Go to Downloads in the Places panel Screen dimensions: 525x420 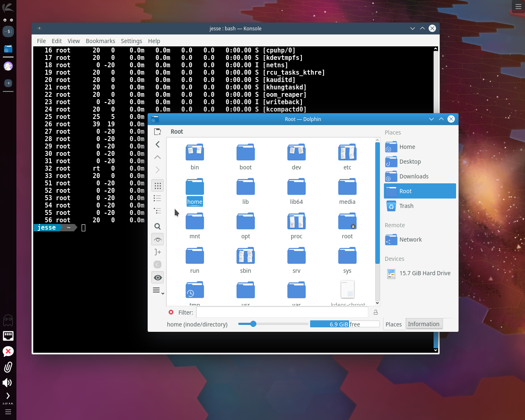click(420, 176)
